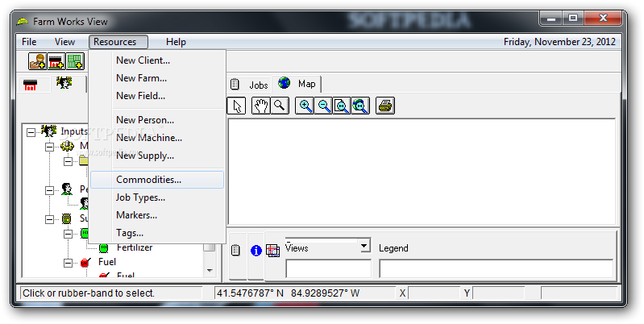Select the plain magnifier zoom tool
Viewport: 644px width, 324px height.
(280, 106)
